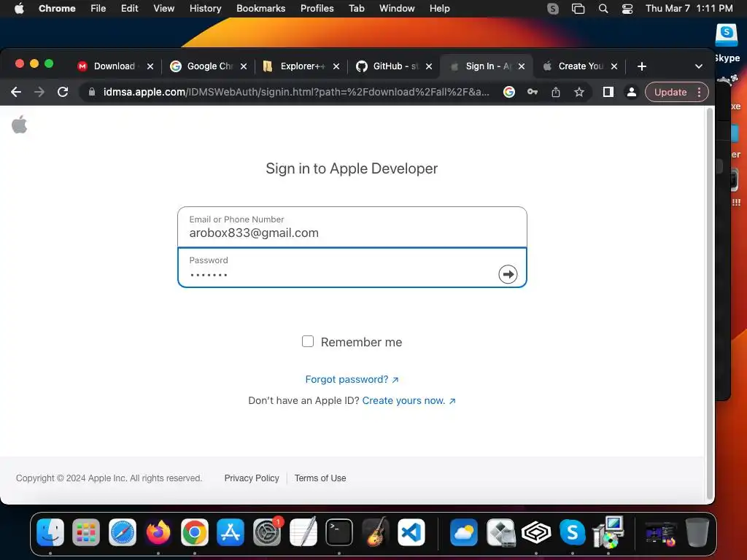
Task: Open the Bookmarks menu
Action: click(260, 9)
